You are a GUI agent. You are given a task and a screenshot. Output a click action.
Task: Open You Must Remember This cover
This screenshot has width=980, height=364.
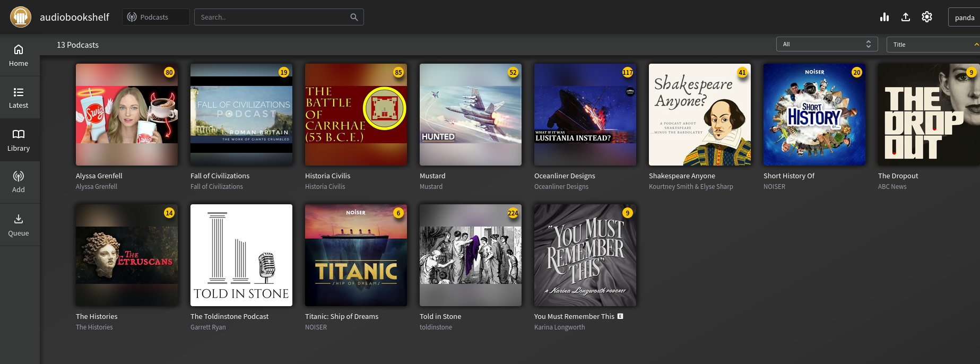tap(585, 255)
